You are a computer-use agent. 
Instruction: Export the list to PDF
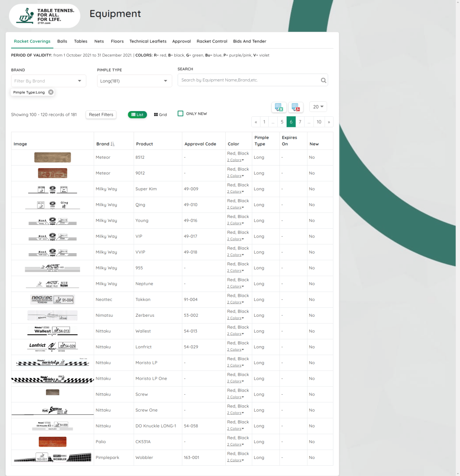[x=296, y=107]
